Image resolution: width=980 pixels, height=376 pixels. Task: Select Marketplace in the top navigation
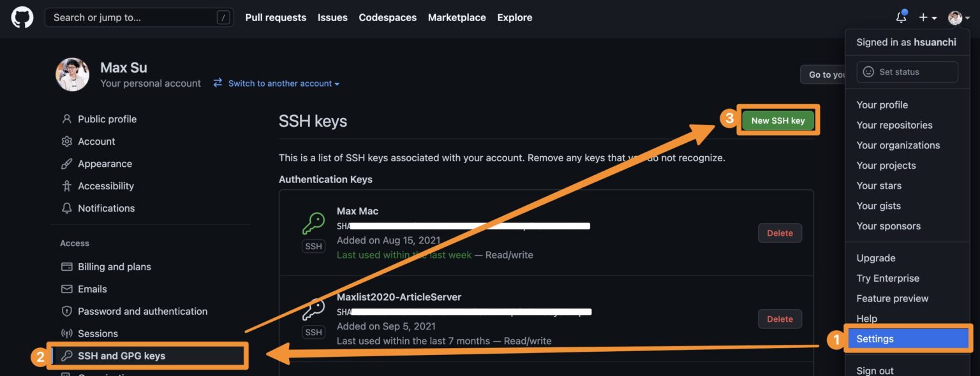click(457, 17)
